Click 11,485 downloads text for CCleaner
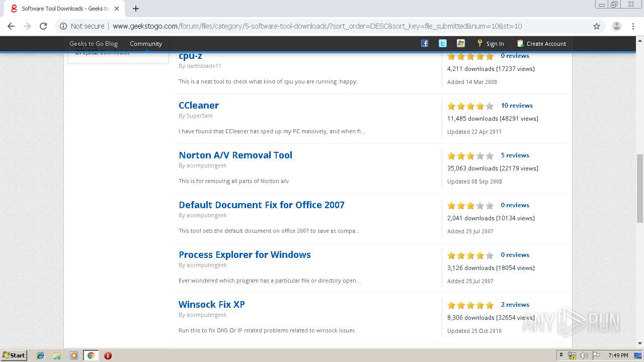 pos(472,119)
